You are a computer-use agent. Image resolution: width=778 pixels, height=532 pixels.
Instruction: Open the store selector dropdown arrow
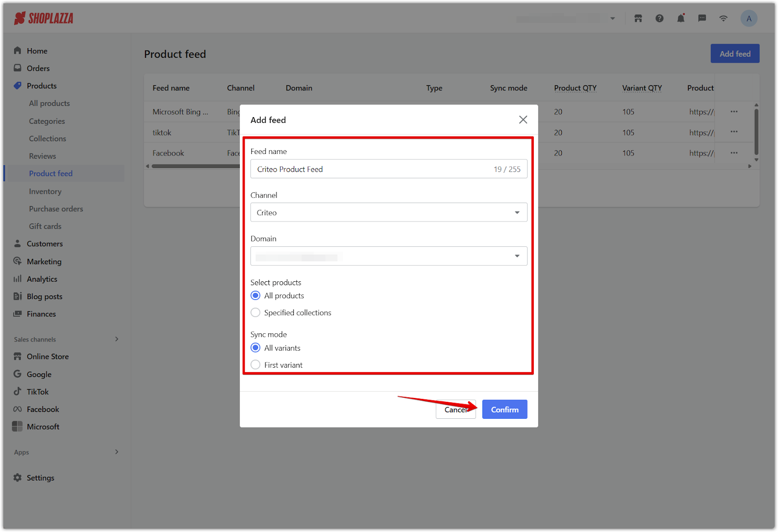pyautogui.click(x=613, y=18)
